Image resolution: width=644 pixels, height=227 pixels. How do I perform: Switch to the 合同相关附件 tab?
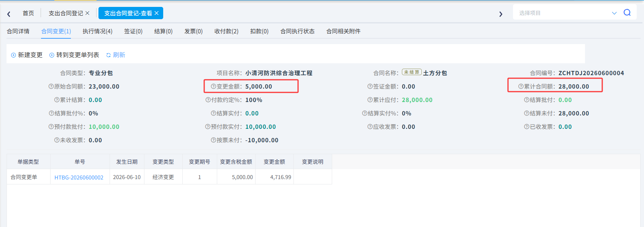343,31
